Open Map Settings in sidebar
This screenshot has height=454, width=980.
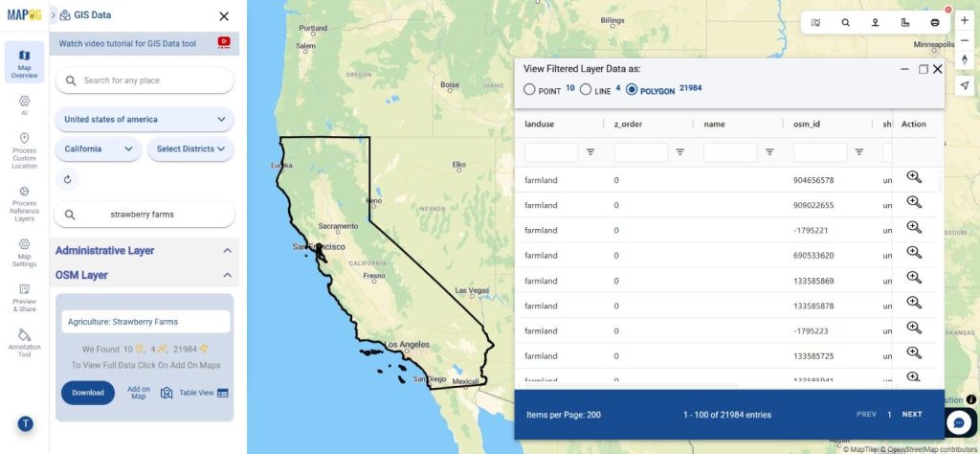[24, 251]
